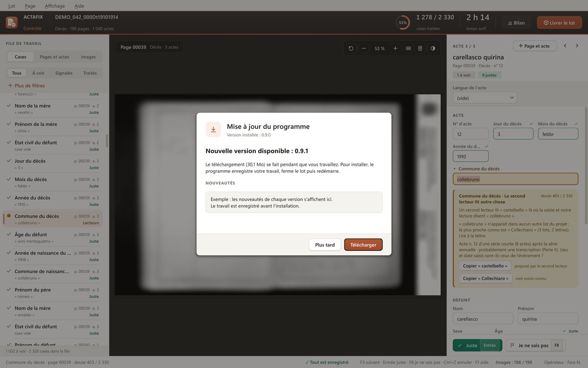The image size is (588, 368).
Task: Click the Commune du décès input field
Action: pyautogui.click(x=515, y=179)
